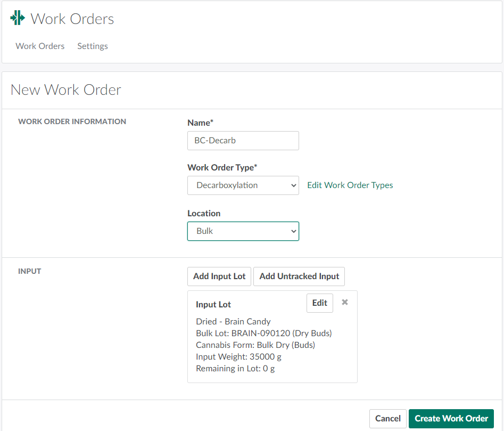504x431 pixels.
Task: Click the green Work Orders logo icon
Action: pos(18,18)
